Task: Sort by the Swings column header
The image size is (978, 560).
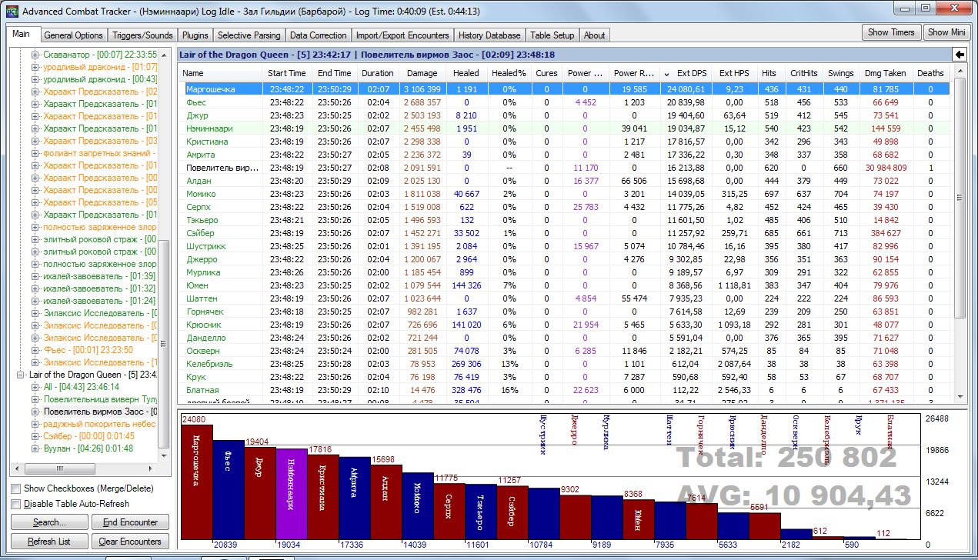Action: 841,73
